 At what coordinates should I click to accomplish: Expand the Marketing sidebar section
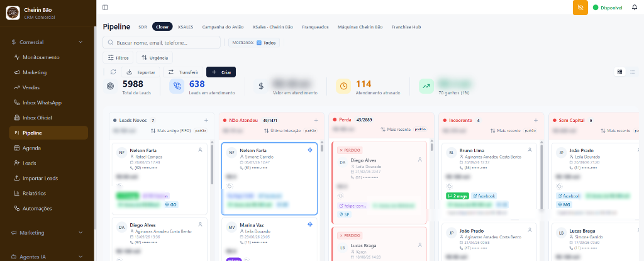tap(48, 233)
